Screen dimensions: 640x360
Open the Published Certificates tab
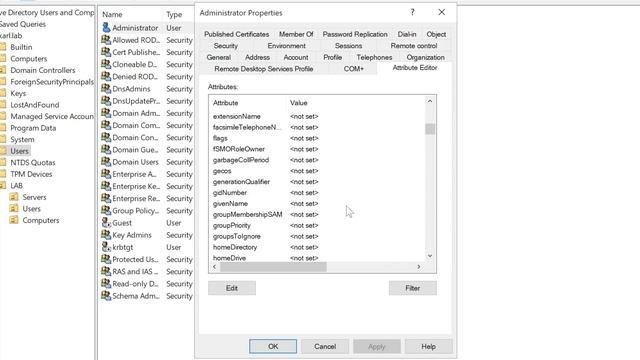point(236,34)
